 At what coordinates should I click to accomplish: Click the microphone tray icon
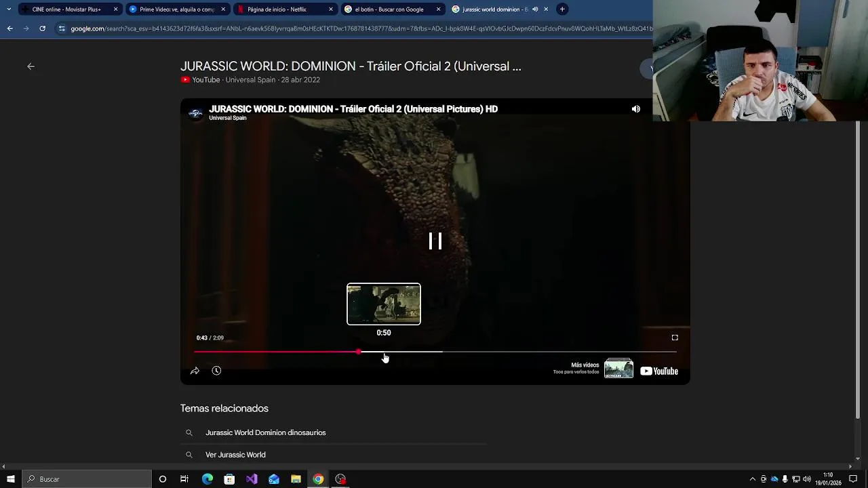click(785, 479)
